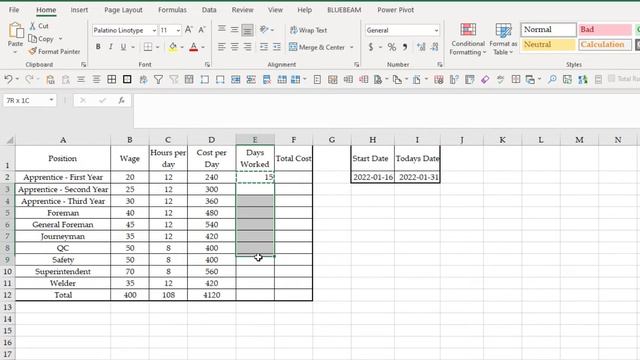Switch to the Formulas tab

tap(172, 10)
